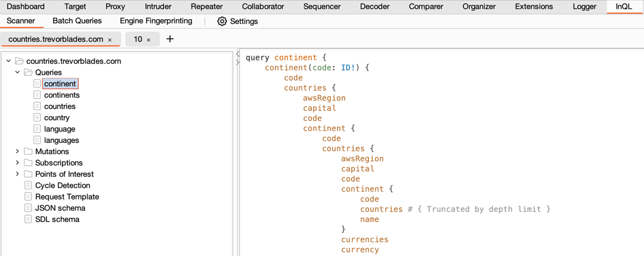Viewport: 644px width, 256px height.
Task: Click the country query file icon
Action: tap(38, 118)
